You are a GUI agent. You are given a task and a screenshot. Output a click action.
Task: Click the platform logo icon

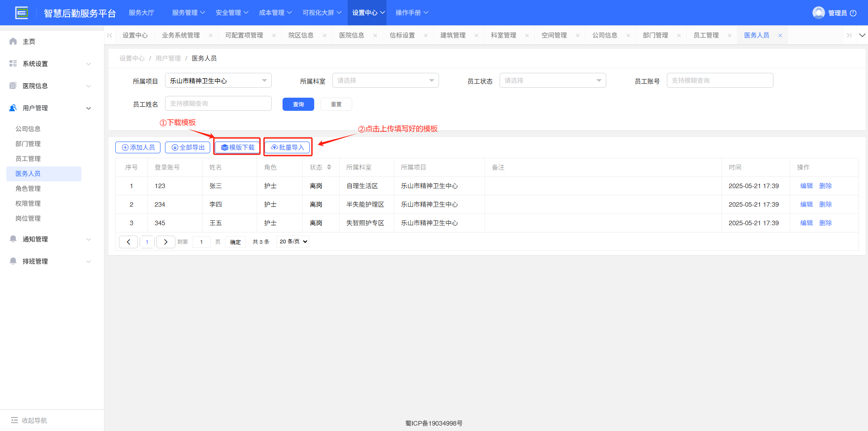pyautogui.click(x=21, y=13)
